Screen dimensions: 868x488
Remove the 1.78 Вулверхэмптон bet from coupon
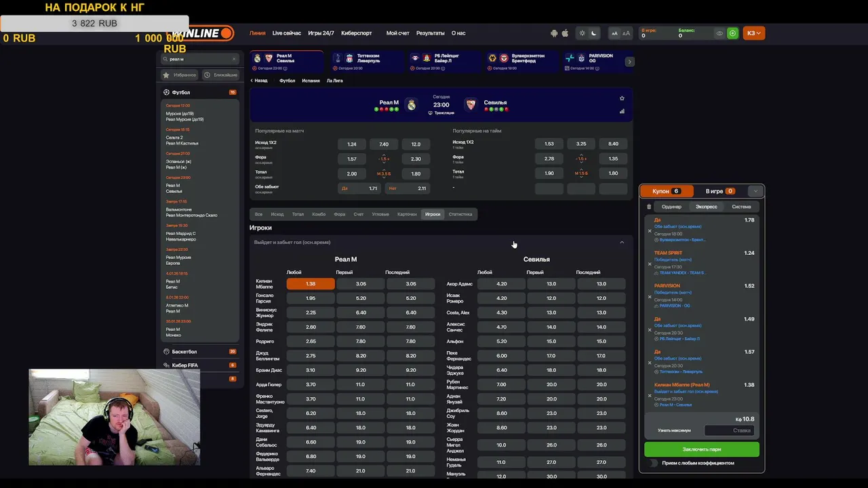pos(650,231)
